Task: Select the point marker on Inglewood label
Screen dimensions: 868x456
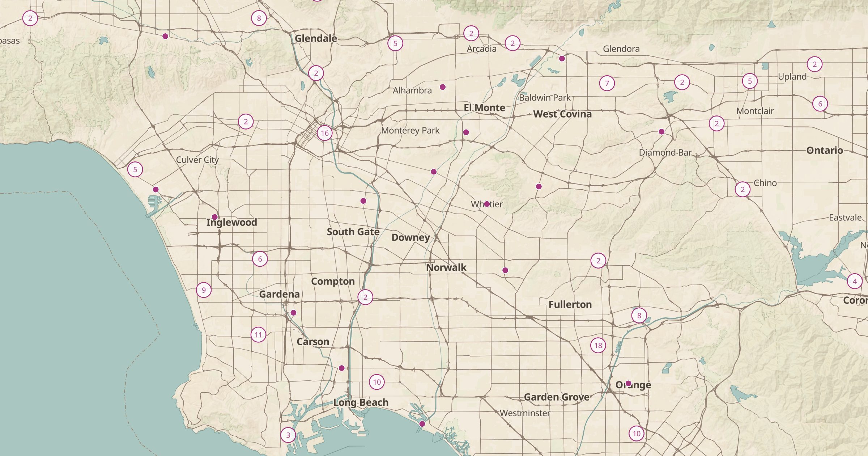Action: pyautogui.click(x=214, y=217)
